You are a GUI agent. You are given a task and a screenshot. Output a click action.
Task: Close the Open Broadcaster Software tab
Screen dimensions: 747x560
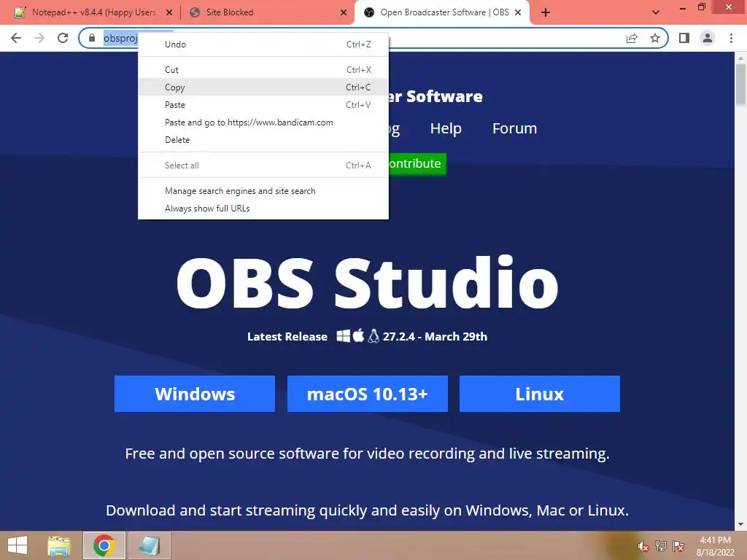click(519, 13)
